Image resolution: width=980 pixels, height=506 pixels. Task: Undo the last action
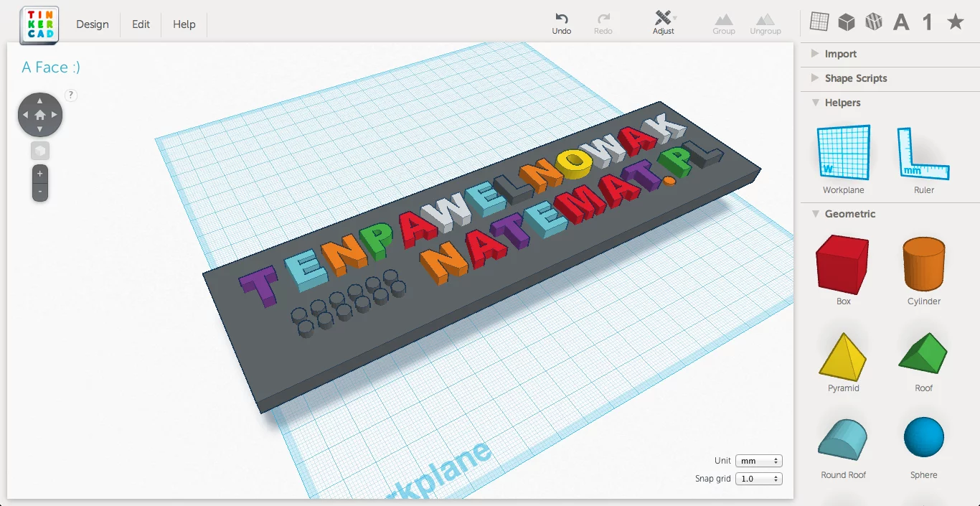562,24
